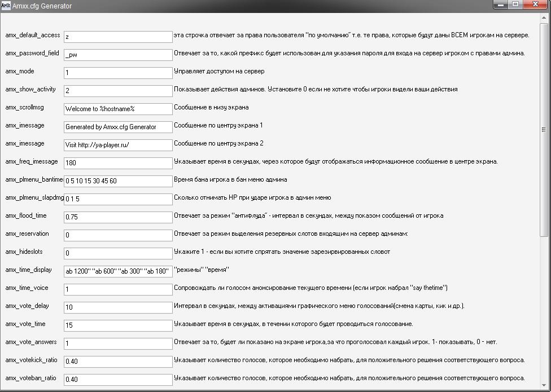
Task: Click the amx_show_activity label
Action: click(x=30, y=89)
